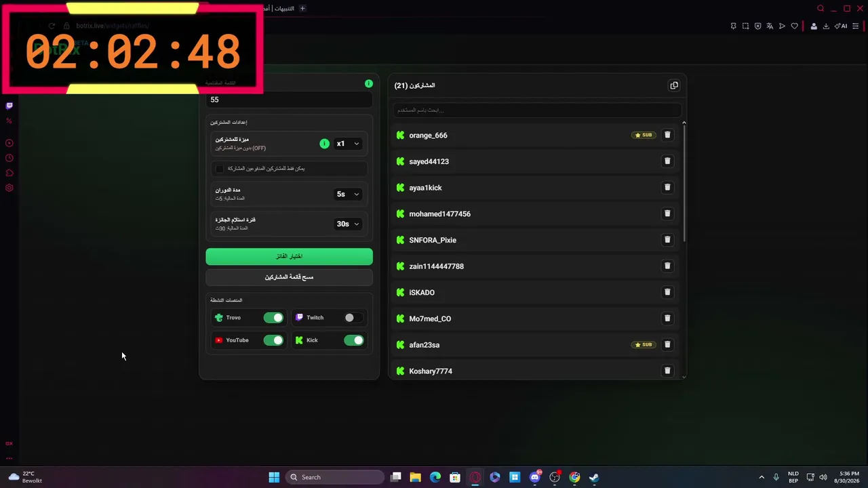The height and width of the screenshot is (488, 868).
Task: Open the Extensions cube icon in sidebar
Action: click(9, 173)
